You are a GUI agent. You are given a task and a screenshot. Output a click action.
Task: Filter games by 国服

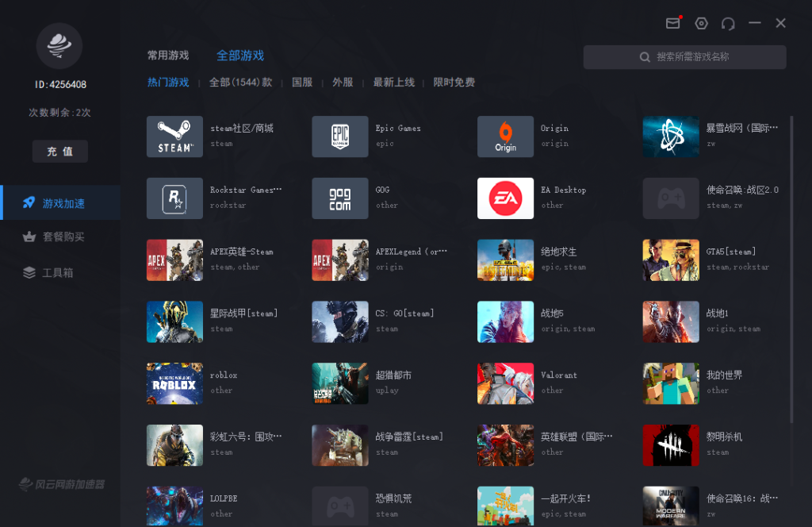point(302,83)
